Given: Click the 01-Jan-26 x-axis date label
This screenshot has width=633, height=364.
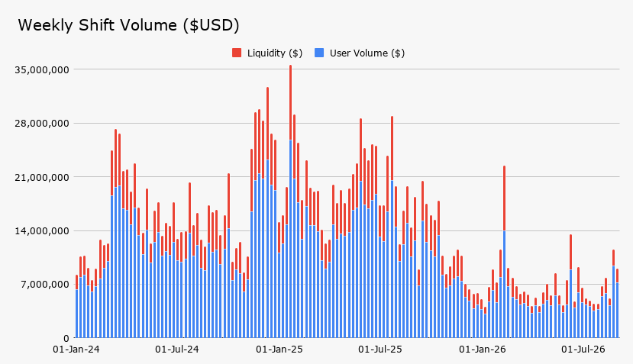Looking at the screenshot, I should tap(483, 349).
